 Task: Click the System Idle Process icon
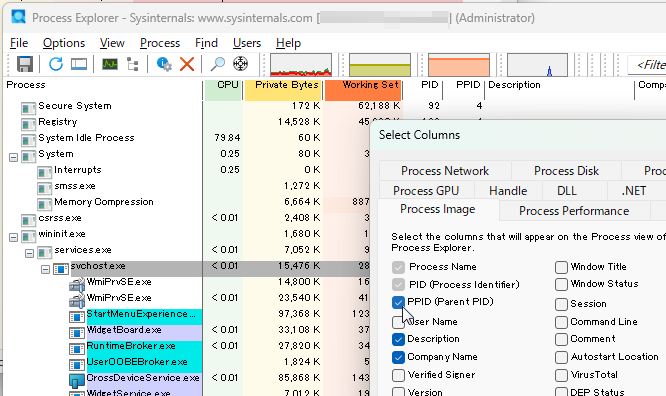28,140
